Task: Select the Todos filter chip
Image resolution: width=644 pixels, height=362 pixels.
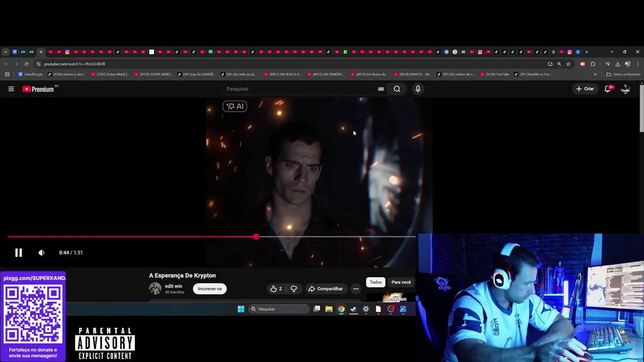Action: (376, 282)
